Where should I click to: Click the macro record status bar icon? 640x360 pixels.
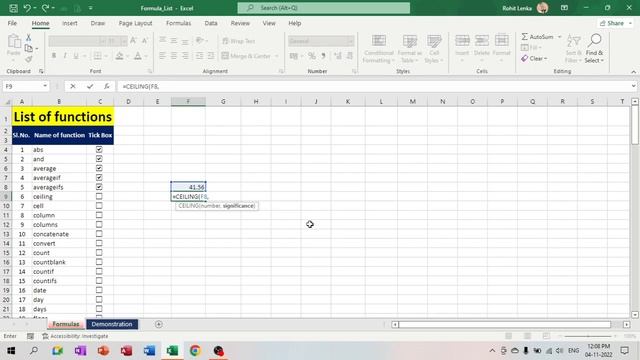30,336
